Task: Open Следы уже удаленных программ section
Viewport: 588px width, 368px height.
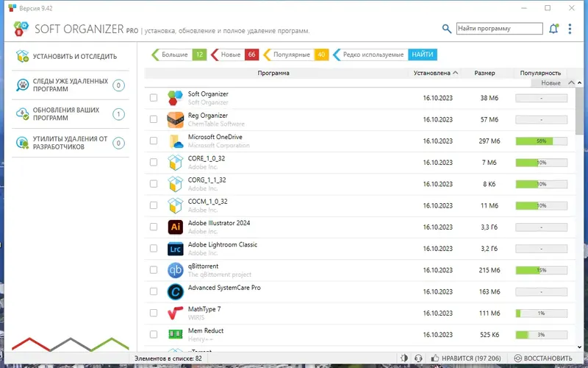Action: point(71,85)
